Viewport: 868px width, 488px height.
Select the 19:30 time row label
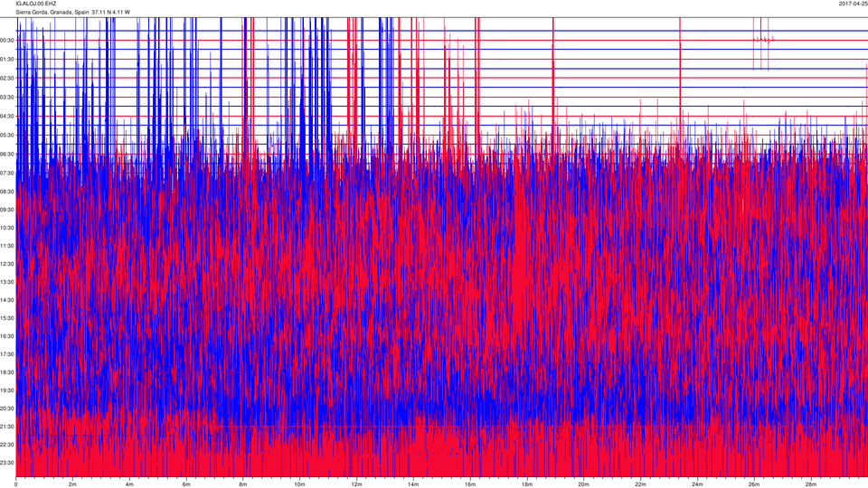(7, 390)
